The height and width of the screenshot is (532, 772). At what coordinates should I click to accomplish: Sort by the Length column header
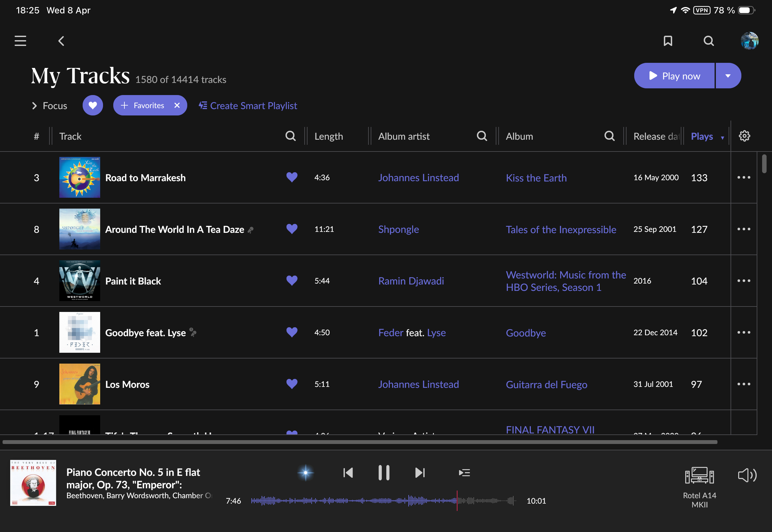(x=328, y=136)
